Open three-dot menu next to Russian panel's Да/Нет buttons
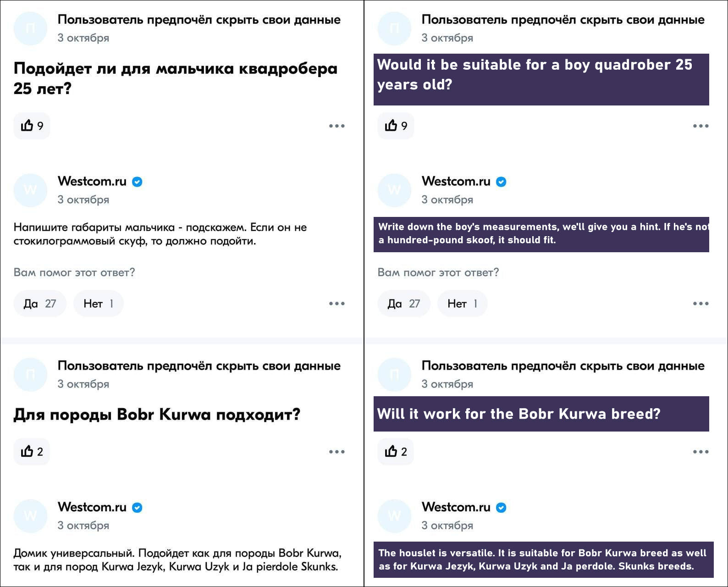The height and width of the screenshot is (587, 728). 336,304
